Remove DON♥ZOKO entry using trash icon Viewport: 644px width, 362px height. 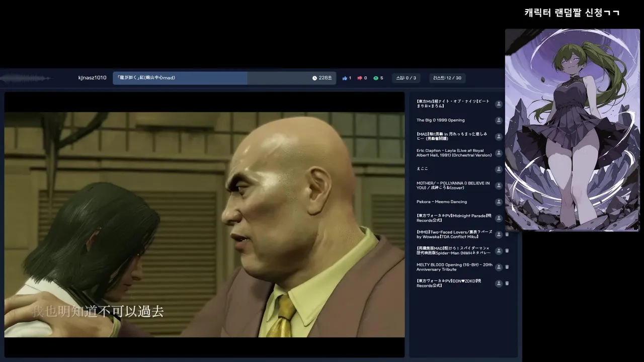pyautogui.click(x=507, y=283)
